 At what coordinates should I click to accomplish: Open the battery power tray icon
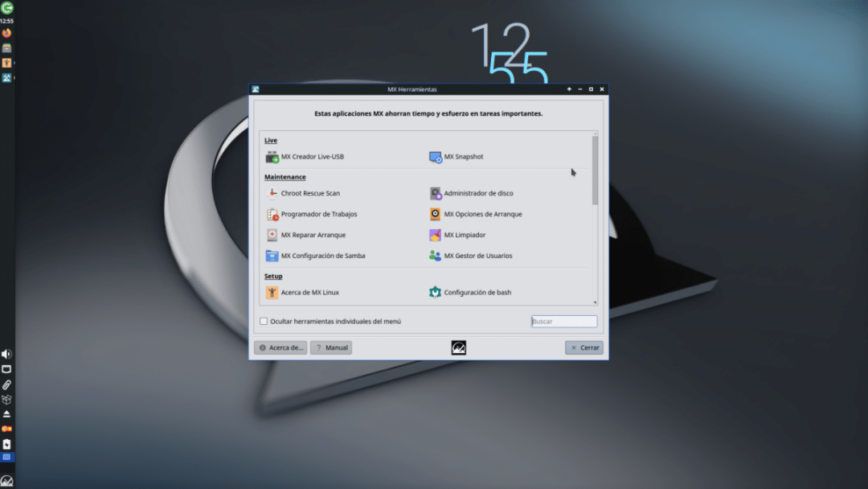[x=6, y=444]
